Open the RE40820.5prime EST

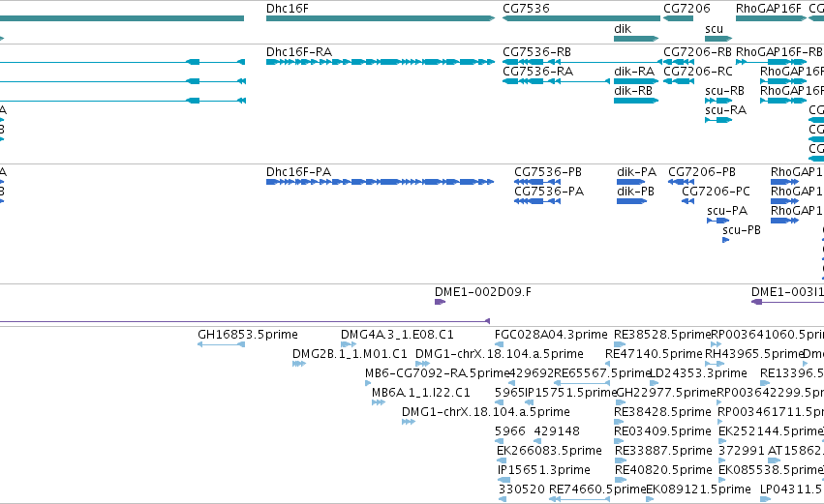[x=621, y=481]
